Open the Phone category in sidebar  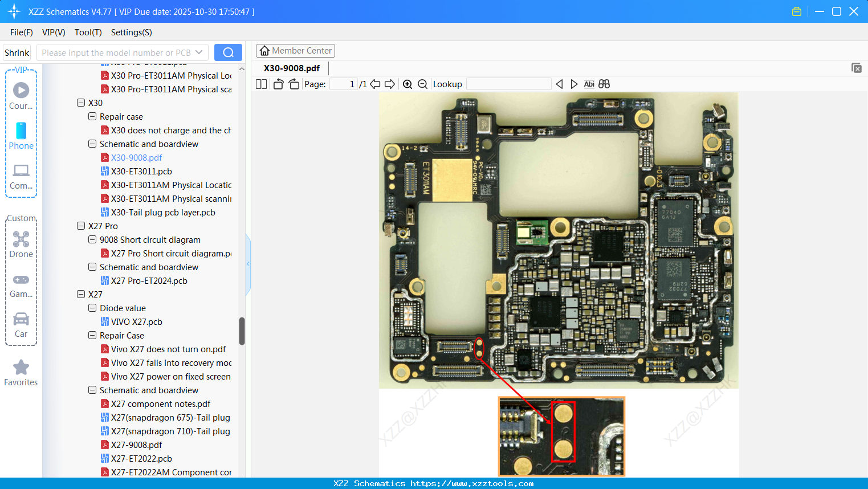(x=21, y=136)
